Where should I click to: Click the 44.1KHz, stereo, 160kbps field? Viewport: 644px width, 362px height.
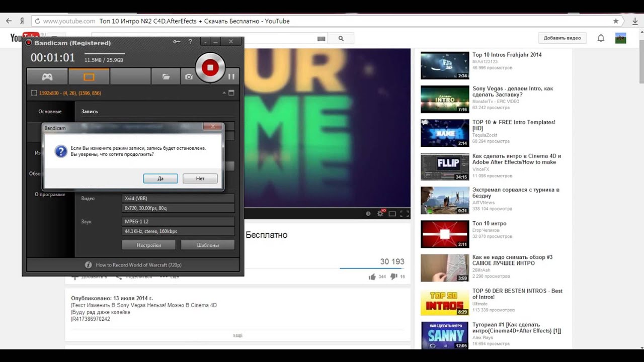tap(179, 231)
